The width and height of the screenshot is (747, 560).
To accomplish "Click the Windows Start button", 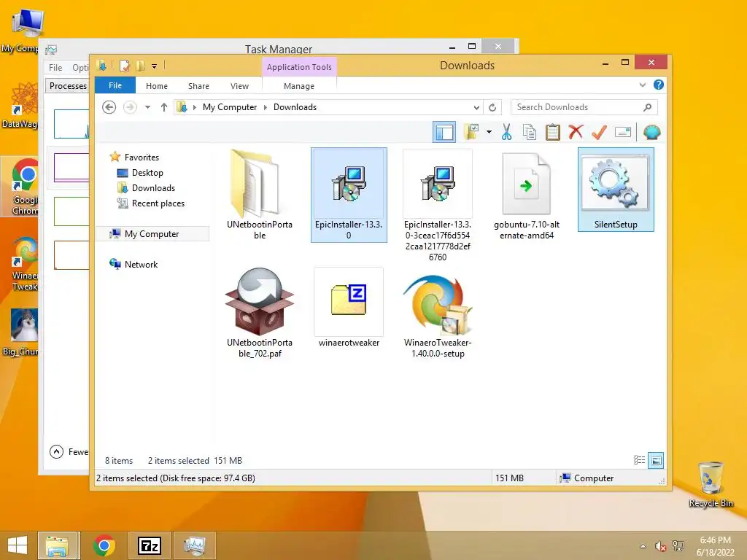I will 18,545.
